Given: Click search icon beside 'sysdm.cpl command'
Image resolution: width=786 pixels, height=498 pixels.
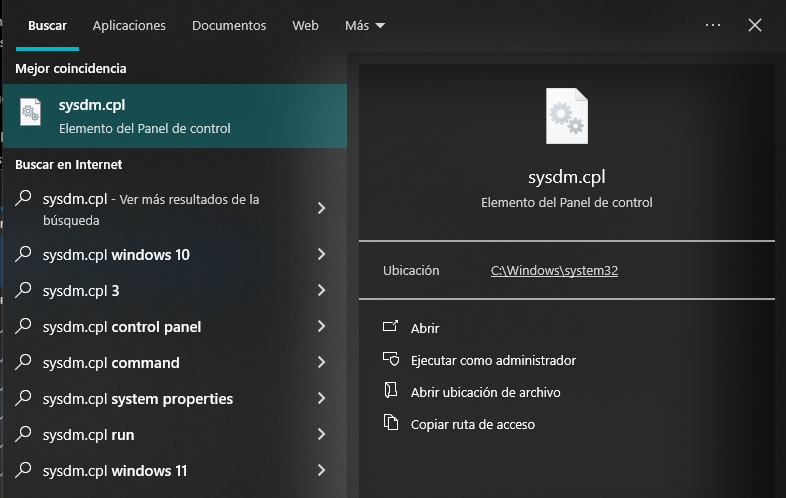Looking at the screenshot, I should tap(23, 362).
